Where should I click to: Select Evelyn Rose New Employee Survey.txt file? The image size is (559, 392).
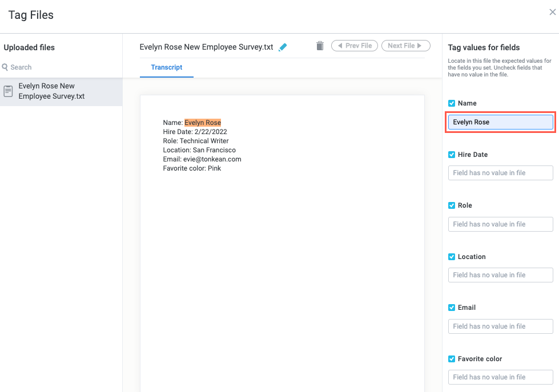51,91
